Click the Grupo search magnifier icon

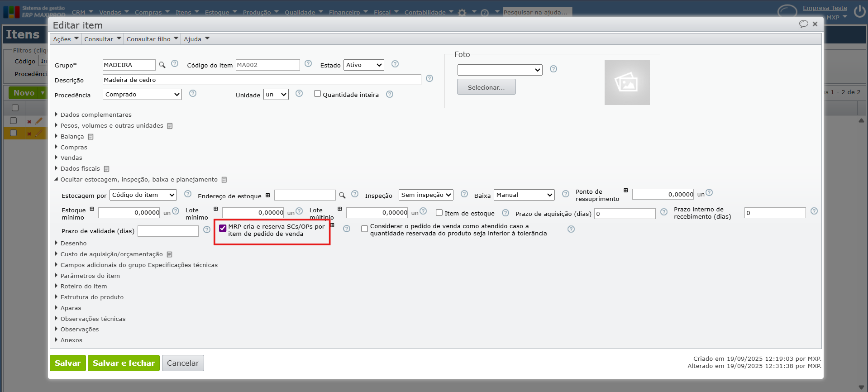point(162,65)
